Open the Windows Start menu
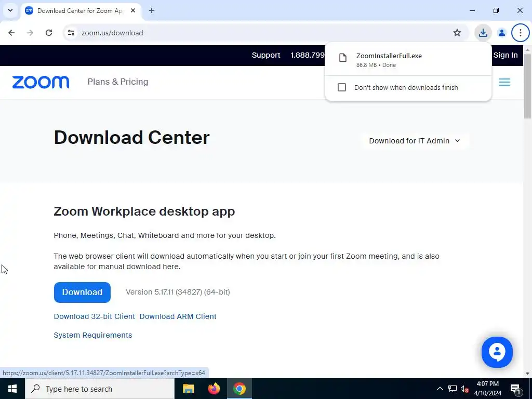Screen dimensions: 532x399 [x=12, y=389]
